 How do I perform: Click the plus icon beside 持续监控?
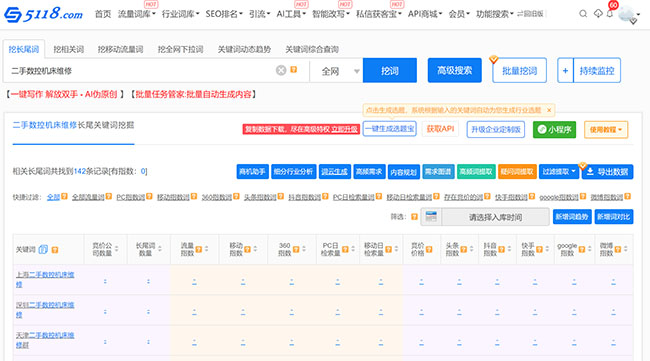coord(565,70)
